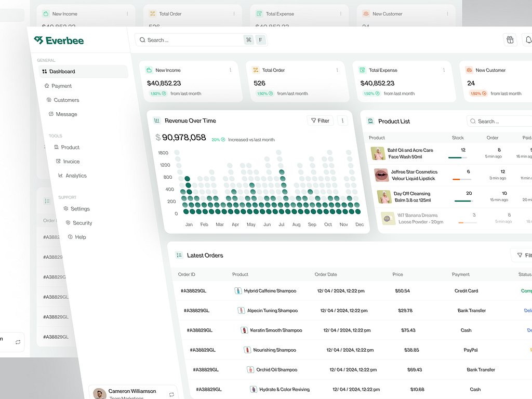Click the Latest Orders list icon
The width and height of the screenshot is (532, 399).
179,255
